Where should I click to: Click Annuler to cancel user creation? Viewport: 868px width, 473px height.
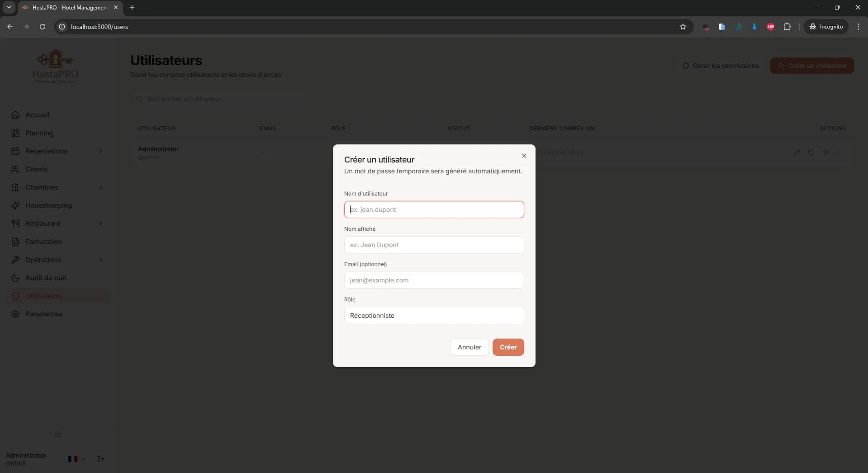(469, 347)
